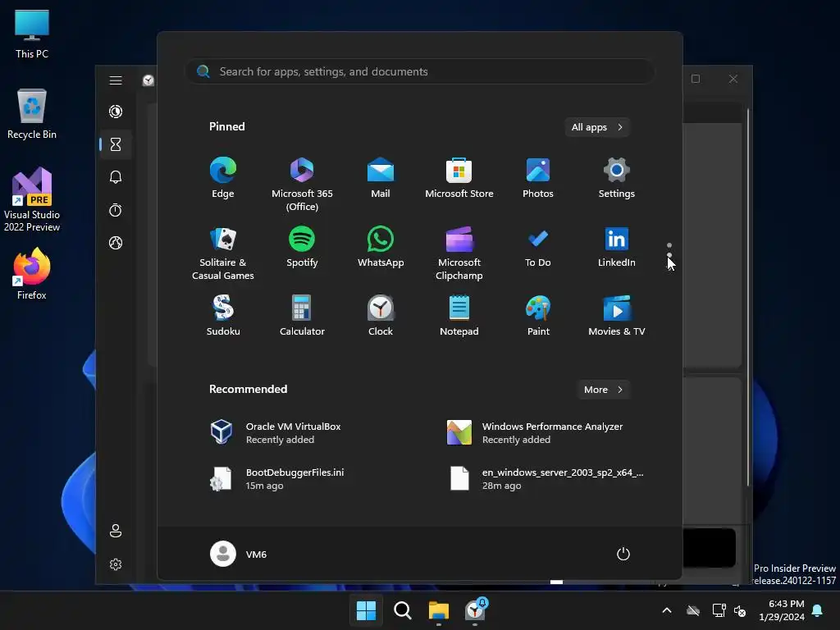Open LinkedIn pinned app
Viewport: 840px width, 630px height.
[x=617, y=247]
